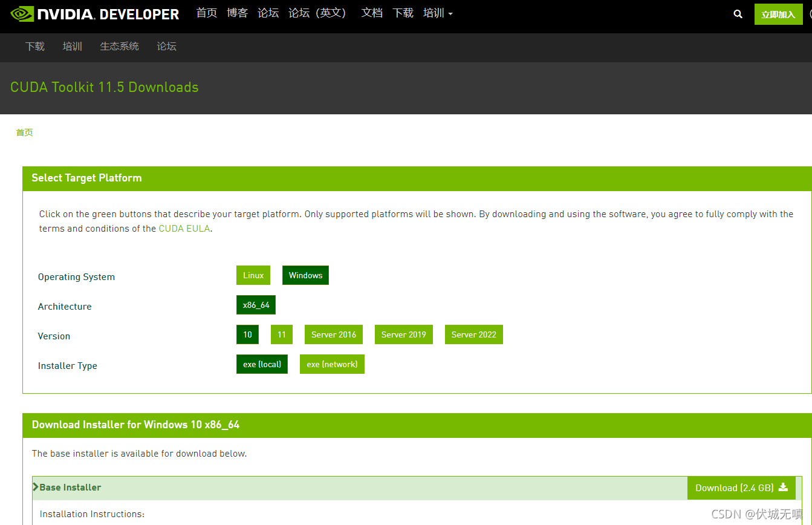The height and width of the screenshot is (525, 812).
Task: Switch to the 生态系统 nav tab
Action: point(119,46)
